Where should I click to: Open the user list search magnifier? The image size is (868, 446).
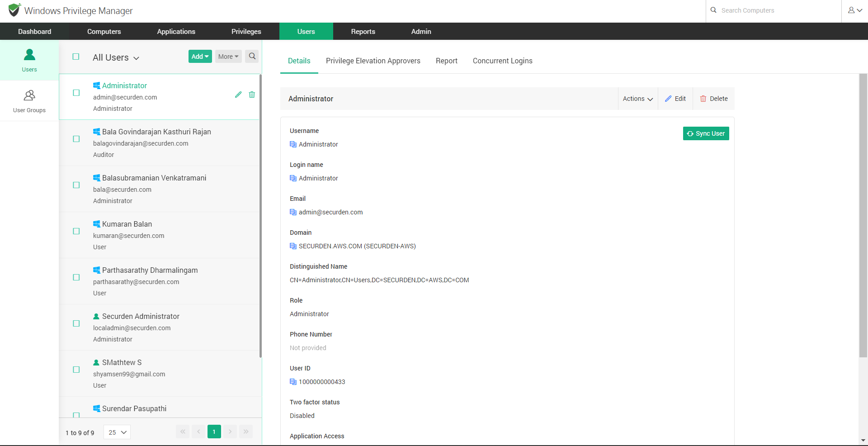point(252,56)
